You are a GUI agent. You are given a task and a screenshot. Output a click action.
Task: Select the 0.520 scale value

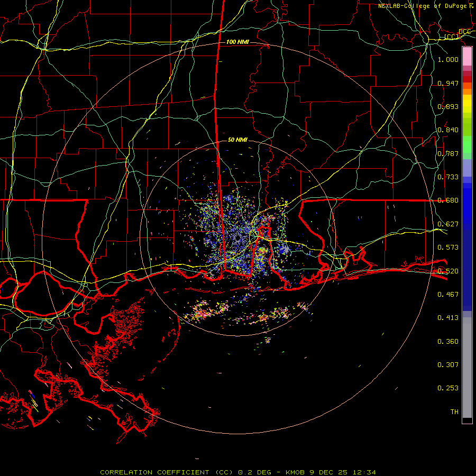(x=448, y=271)
